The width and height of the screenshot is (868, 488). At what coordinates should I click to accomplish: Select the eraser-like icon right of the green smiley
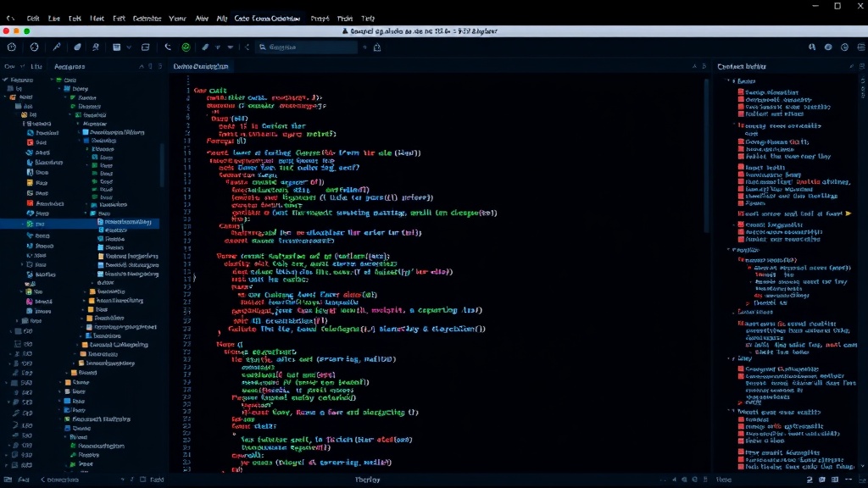[x=205, y=47]
